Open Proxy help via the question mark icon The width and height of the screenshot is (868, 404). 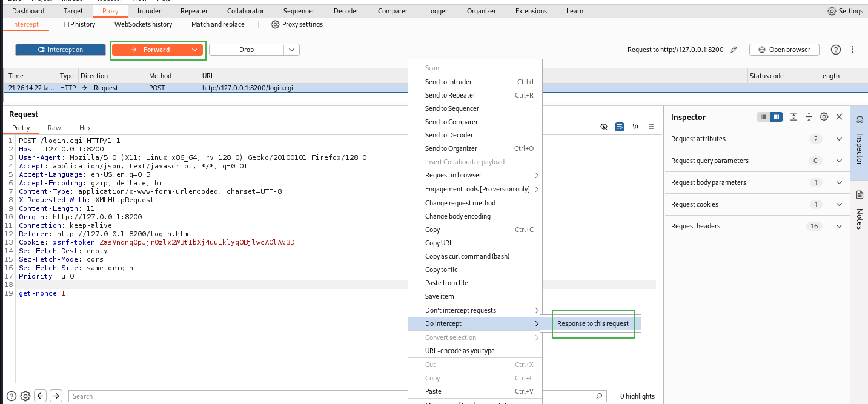(x=836, y=50)
